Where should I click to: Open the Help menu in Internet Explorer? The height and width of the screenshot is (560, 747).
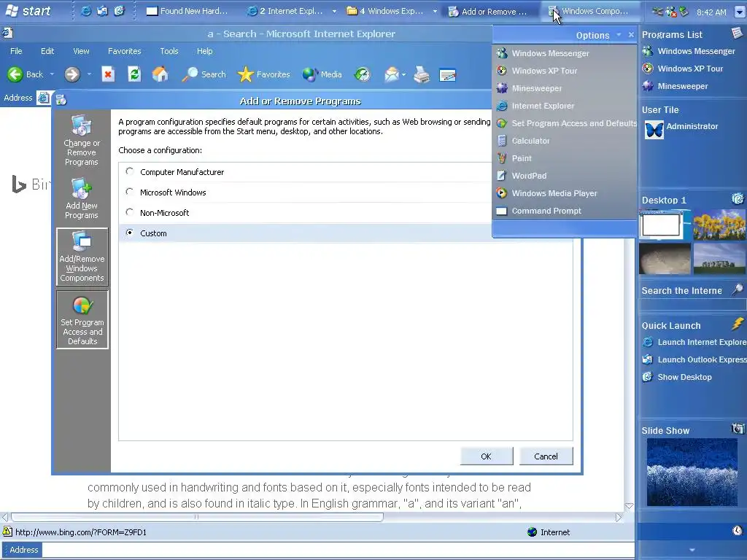coord(205,51)
